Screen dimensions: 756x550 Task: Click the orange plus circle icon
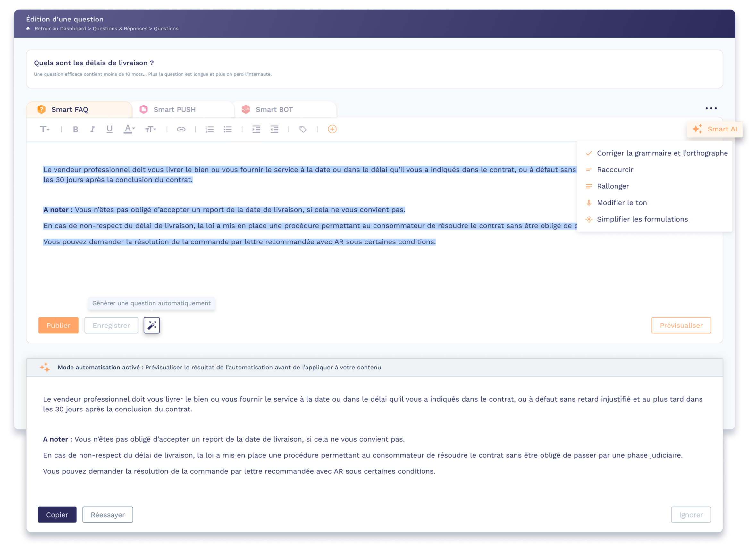332,129
